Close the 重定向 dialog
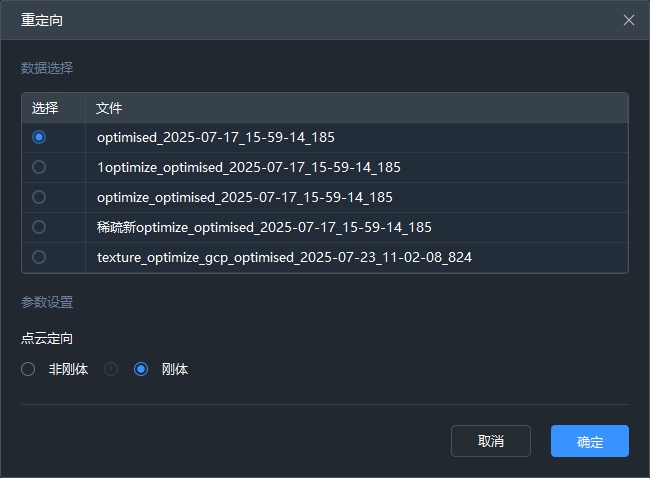 629,20
